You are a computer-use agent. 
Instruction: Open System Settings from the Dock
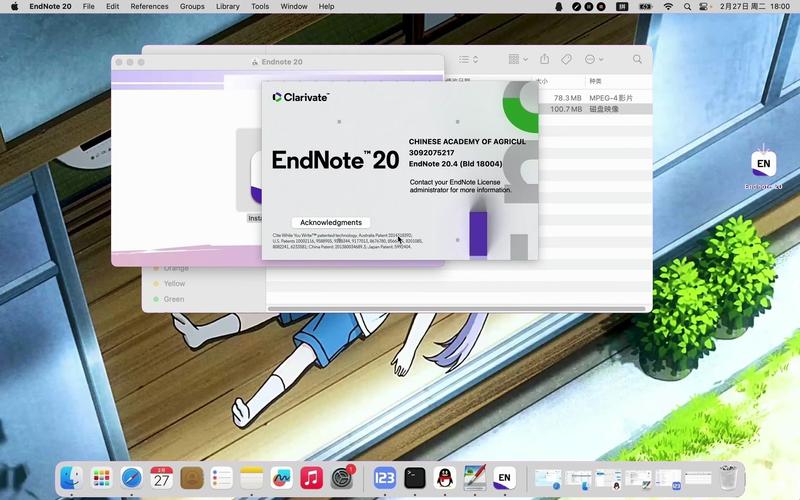(342, 478)
